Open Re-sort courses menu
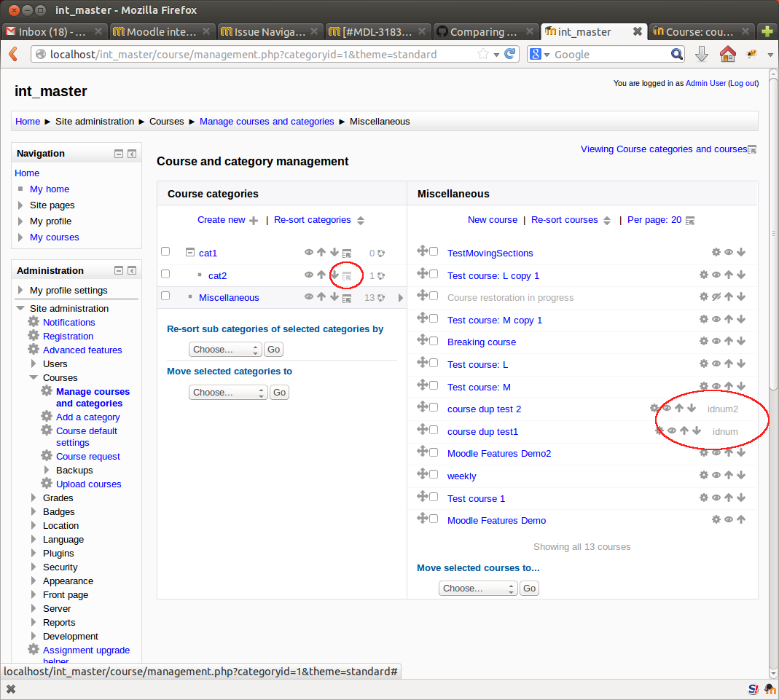The height and width of the screenshot is (700, 779). (x=571, y=220)
